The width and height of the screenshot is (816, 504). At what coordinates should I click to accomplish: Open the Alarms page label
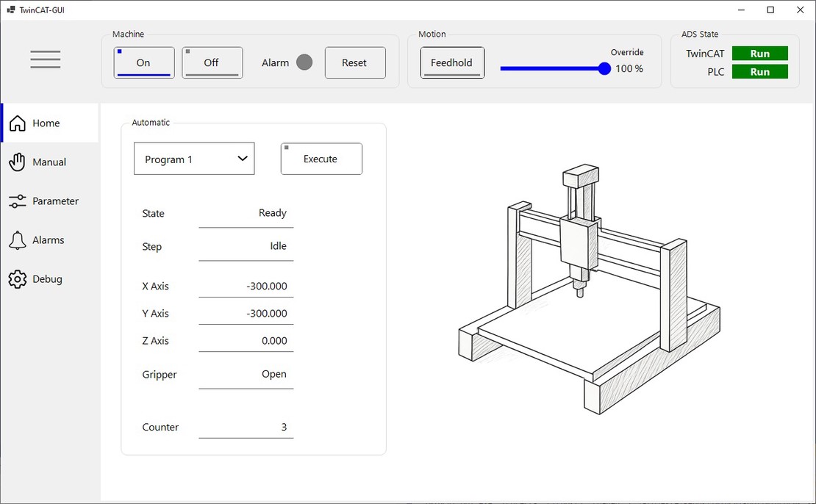pos(48,240)
